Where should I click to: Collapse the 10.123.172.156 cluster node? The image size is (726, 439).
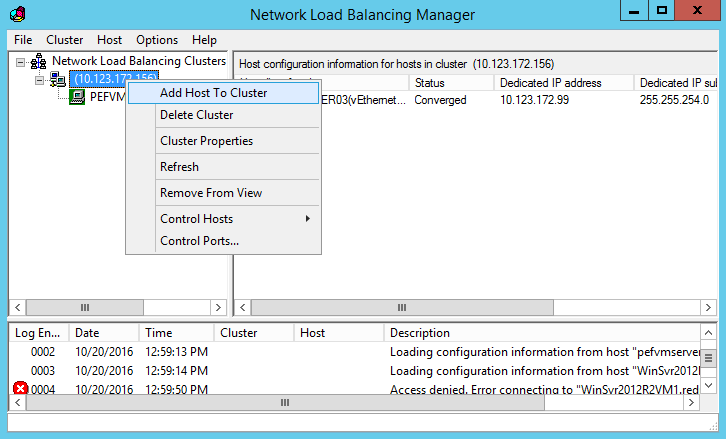click(x=40, y=79)
